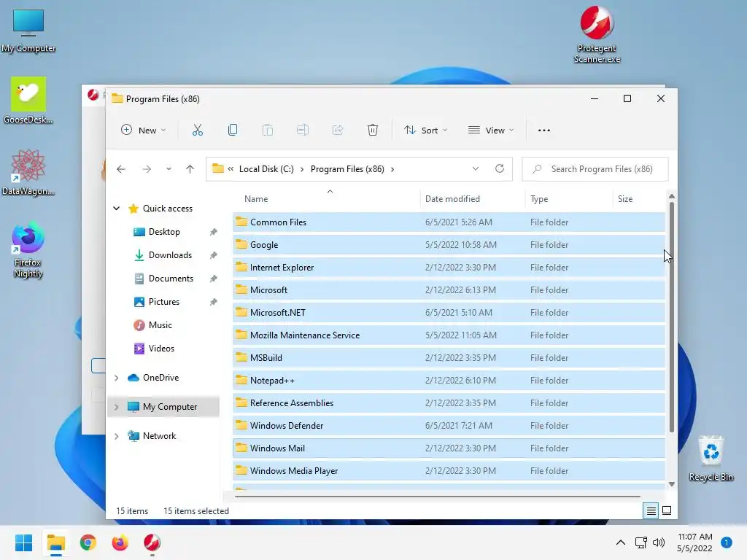
Task: Open the network tray icon
Action: [x=640, y=542]
